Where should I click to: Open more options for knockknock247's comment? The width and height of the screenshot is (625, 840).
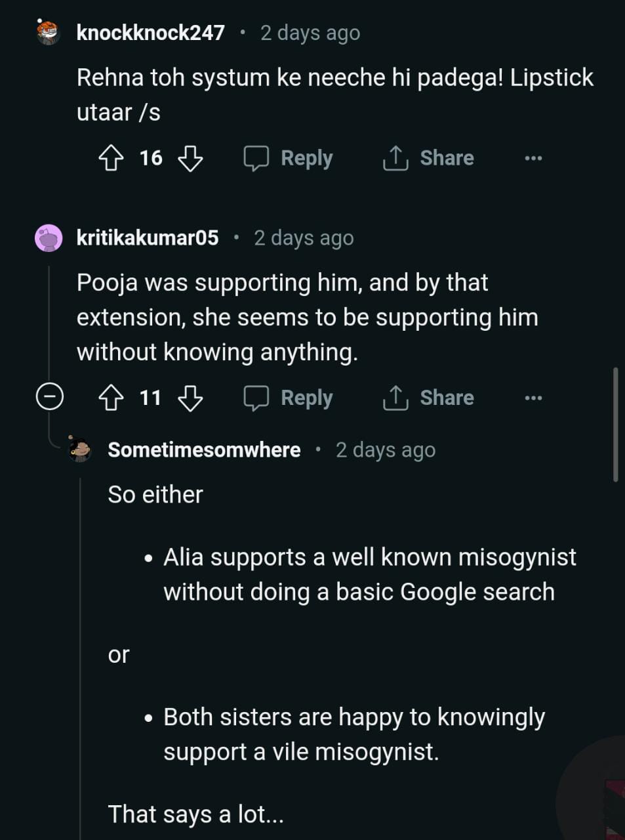pos(533,158)
